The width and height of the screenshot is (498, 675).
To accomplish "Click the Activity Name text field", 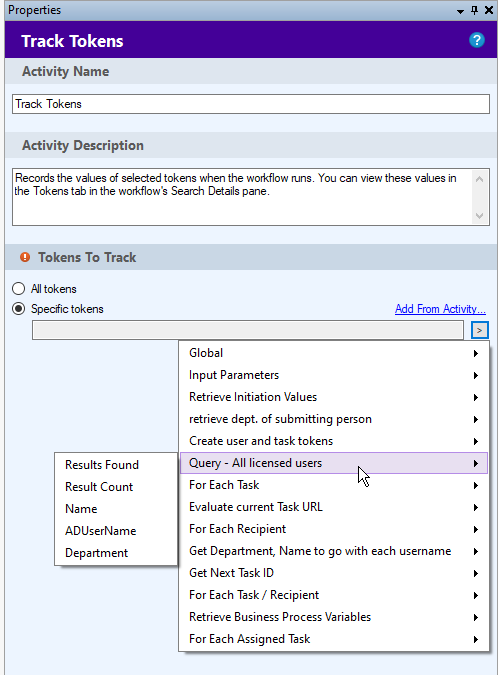I will coord(251,104).
